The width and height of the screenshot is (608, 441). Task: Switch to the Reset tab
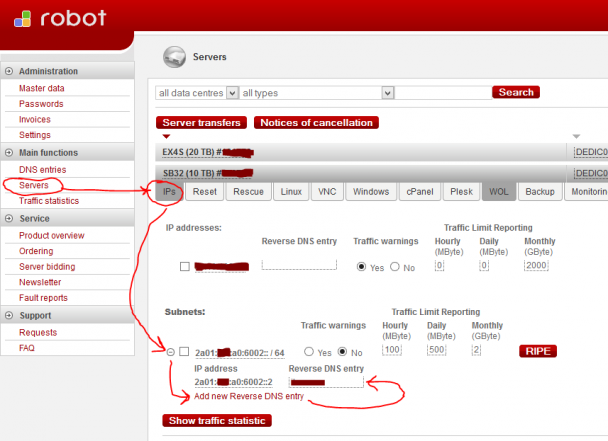point(205,192)
